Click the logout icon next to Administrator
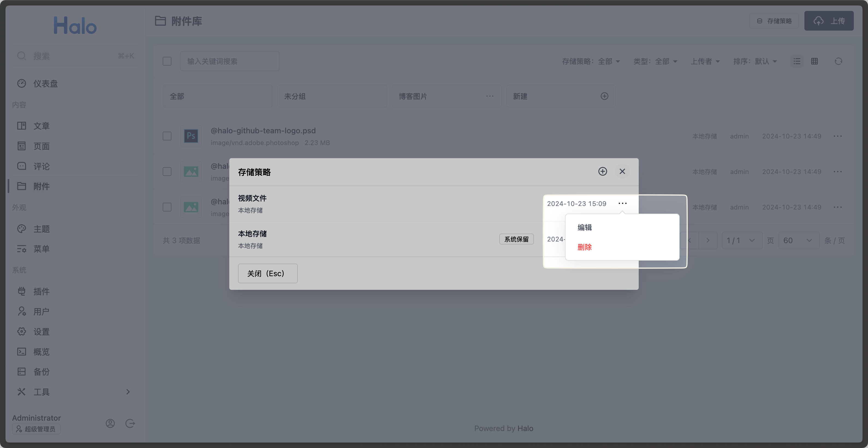This screenshot has height=448, width=868. (130, 423)
